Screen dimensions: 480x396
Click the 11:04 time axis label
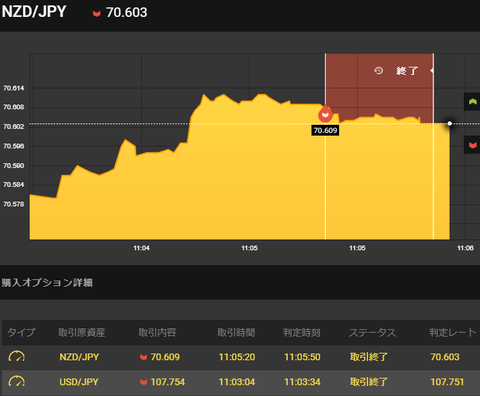[141, 248]
